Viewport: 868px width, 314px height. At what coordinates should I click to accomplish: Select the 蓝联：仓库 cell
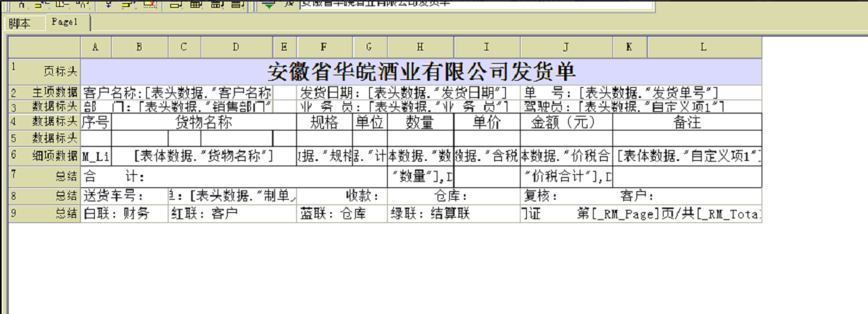click(342, 214)
